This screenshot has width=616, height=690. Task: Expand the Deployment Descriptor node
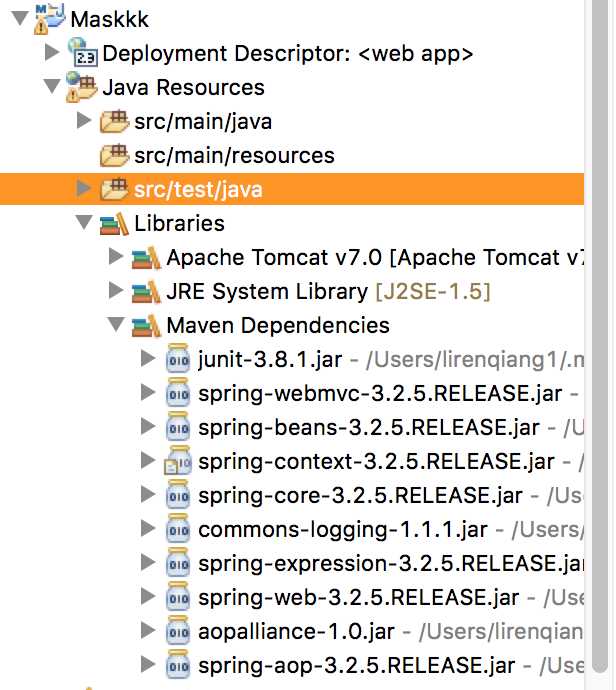[x=52, y=52]
